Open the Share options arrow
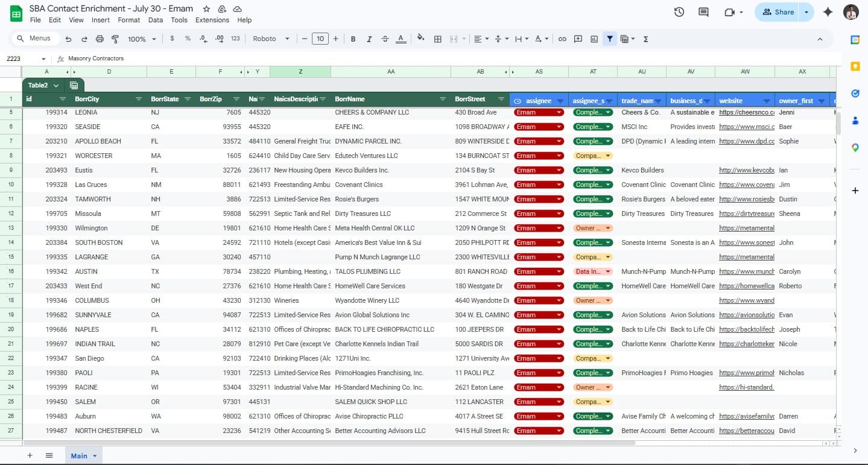The width and height of the screenshot is (868, 465). (806, 12)
